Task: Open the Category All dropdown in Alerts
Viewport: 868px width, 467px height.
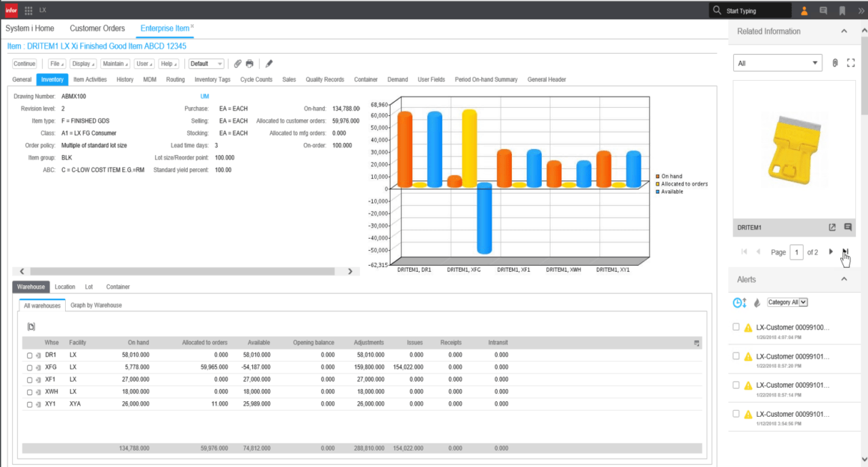Action: click(787, 302)
